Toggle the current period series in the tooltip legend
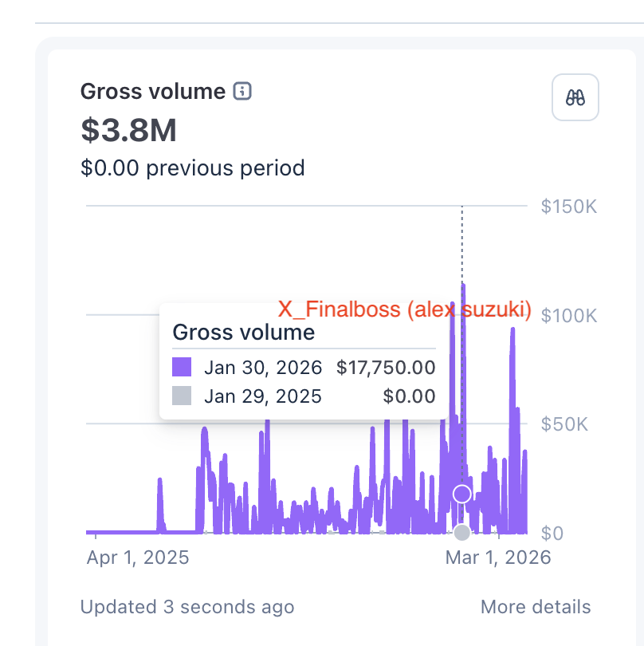The width and height of the screenshot is (644, 646). coord(182,366)
